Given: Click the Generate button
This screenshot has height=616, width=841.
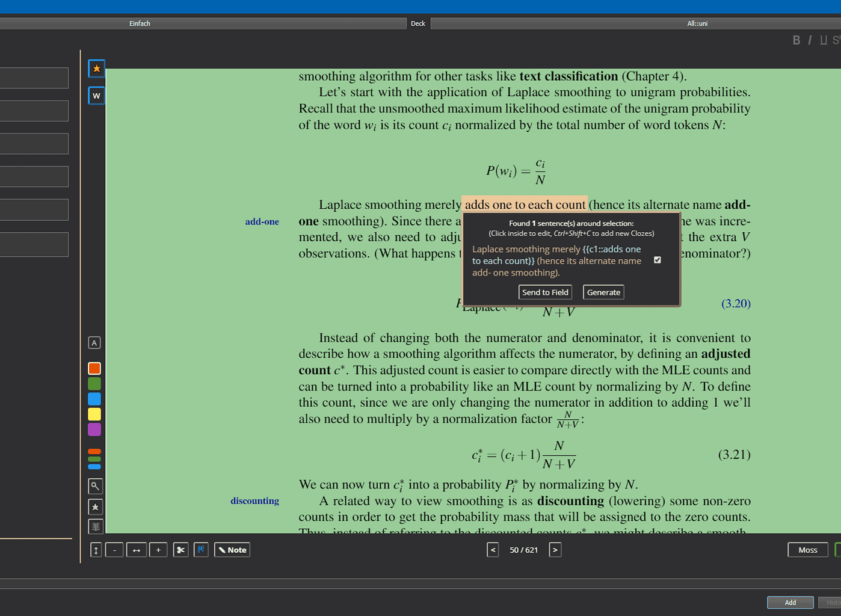Looking at the screenshot, I should 603,292.
